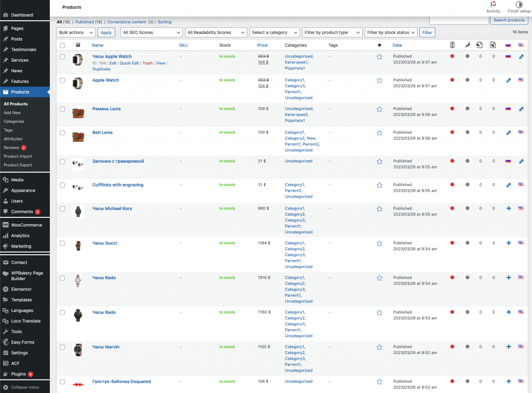Click the incoming internal links column icon

493,45
